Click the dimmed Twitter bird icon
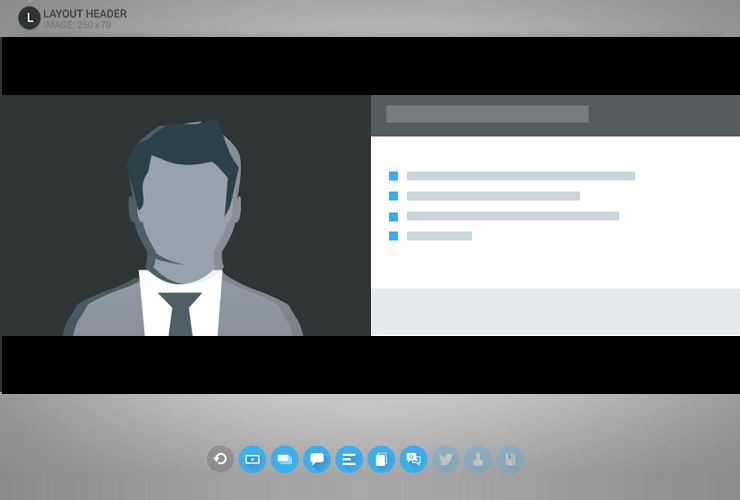The image size is (740, 500). 446,459
